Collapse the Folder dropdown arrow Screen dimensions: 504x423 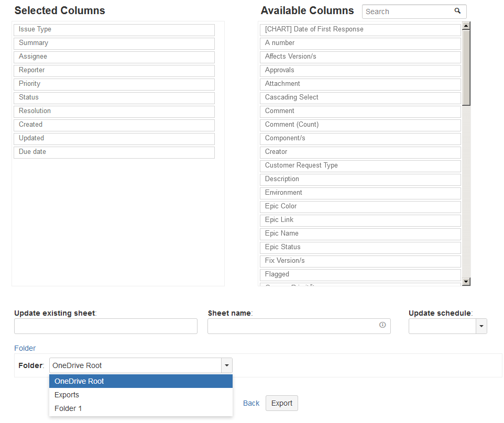point(226,365)
